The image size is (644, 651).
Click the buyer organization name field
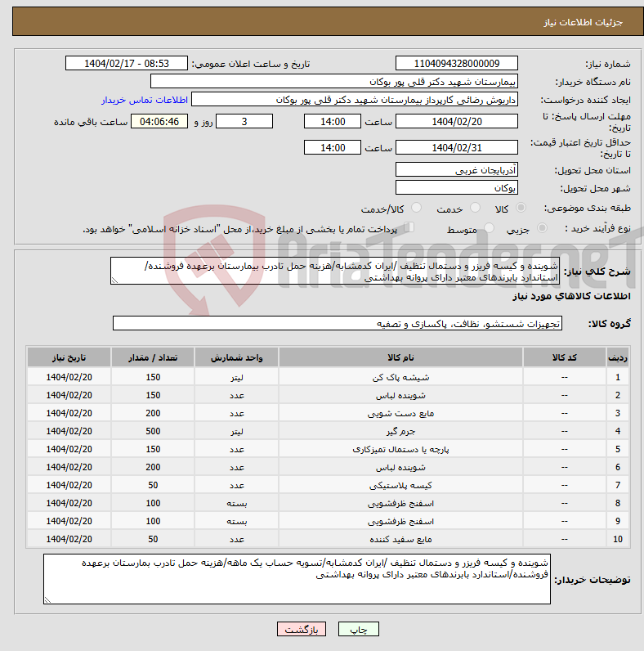[334, 82]
